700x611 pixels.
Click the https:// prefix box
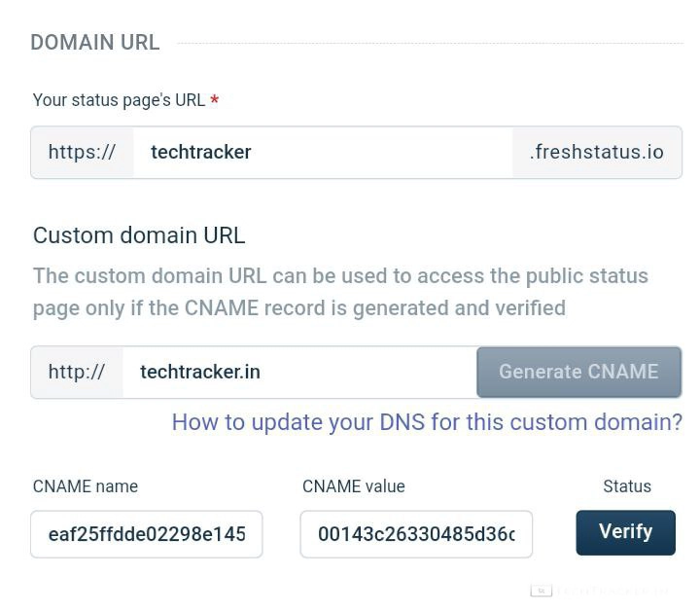82,153
